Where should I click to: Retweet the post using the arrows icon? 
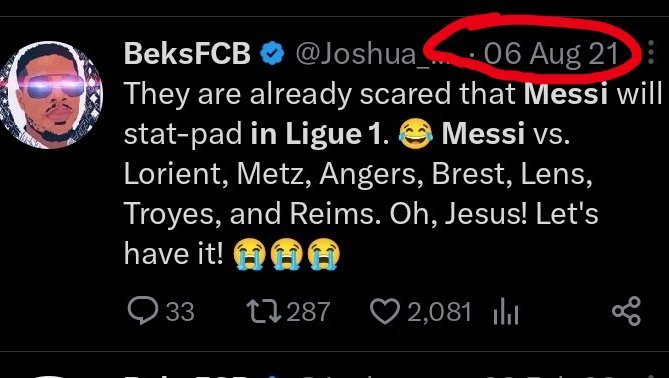point(265,311)
